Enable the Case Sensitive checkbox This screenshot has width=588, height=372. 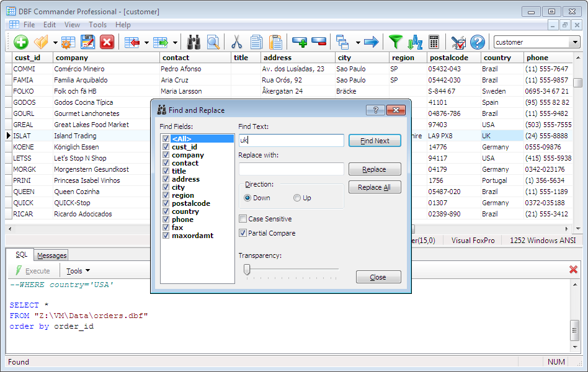tap(243, 219)
